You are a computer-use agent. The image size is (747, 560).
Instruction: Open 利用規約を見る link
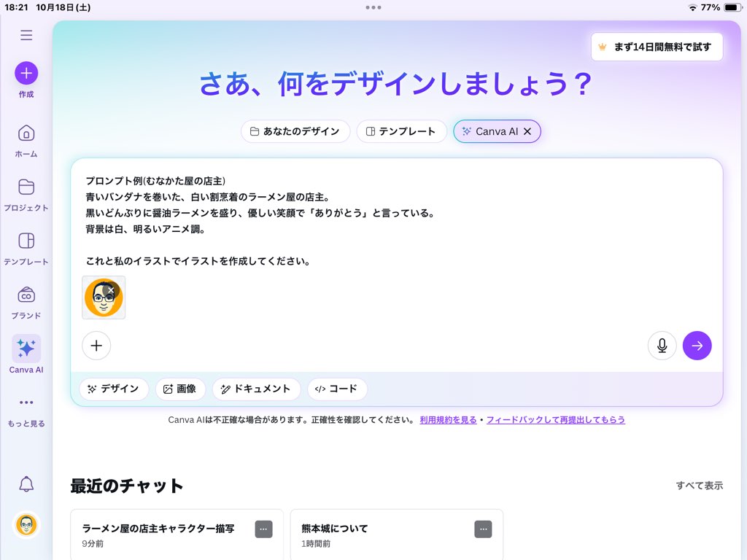click(448, 420)
